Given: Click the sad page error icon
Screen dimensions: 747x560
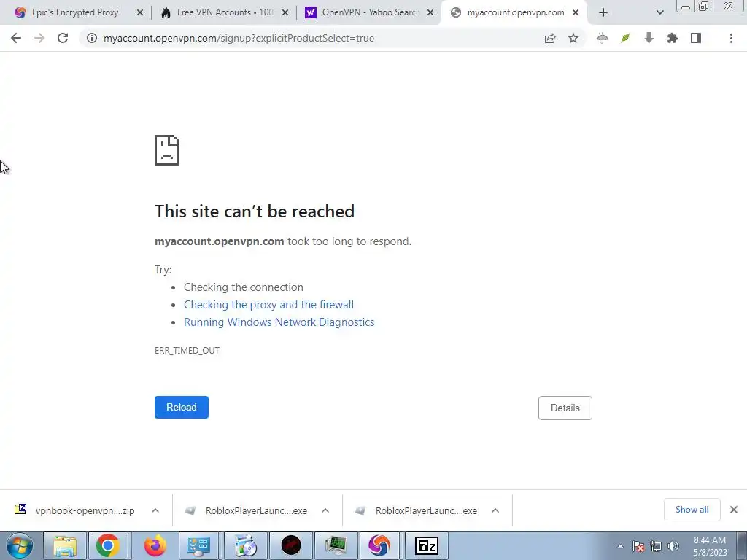Looking at the screenshot, I should click(167, 150).
